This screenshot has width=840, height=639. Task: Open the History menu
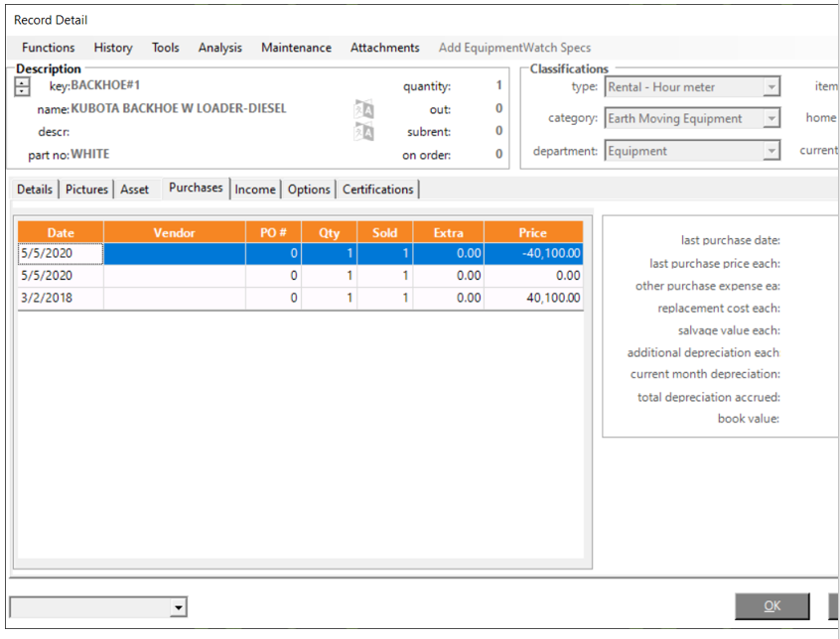[x=113, y=48]
